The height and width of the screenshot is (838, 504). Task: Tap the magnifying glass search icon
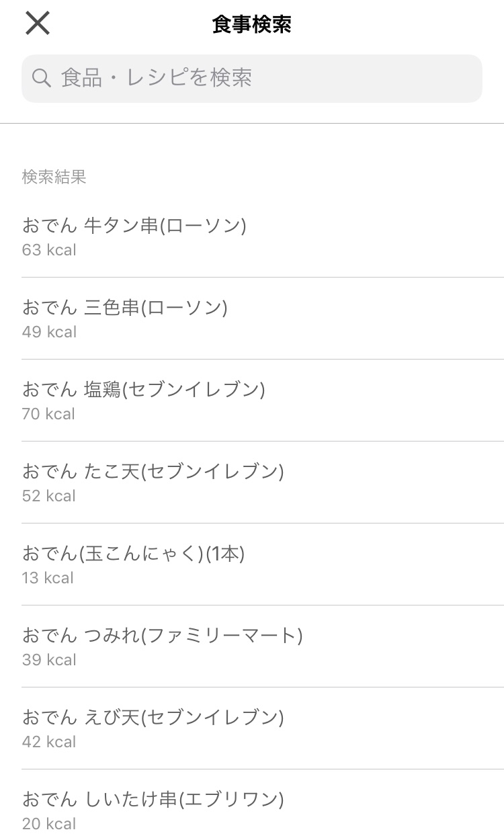(x=42, y=79)
